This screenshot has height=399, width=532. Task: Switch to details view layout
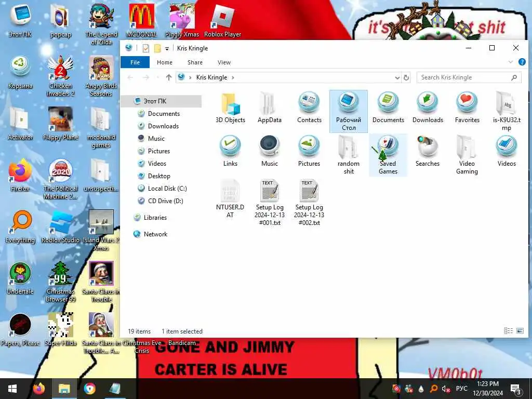tap(508, 331)
